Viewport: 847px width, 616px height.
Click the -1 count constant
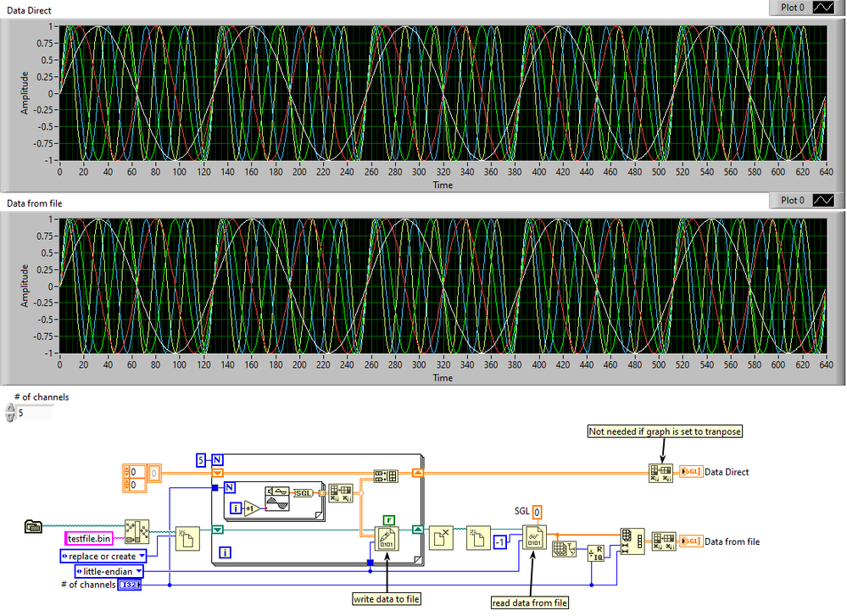(x=501, y=542)
